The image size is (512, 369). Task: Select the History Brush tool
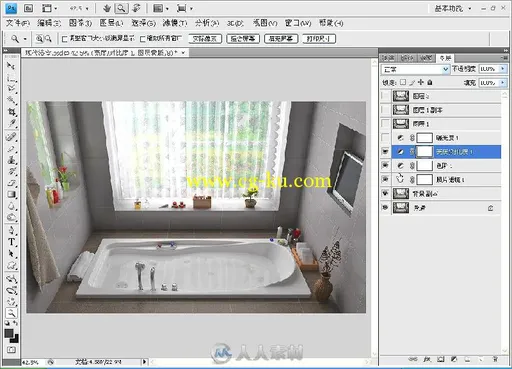11,172
